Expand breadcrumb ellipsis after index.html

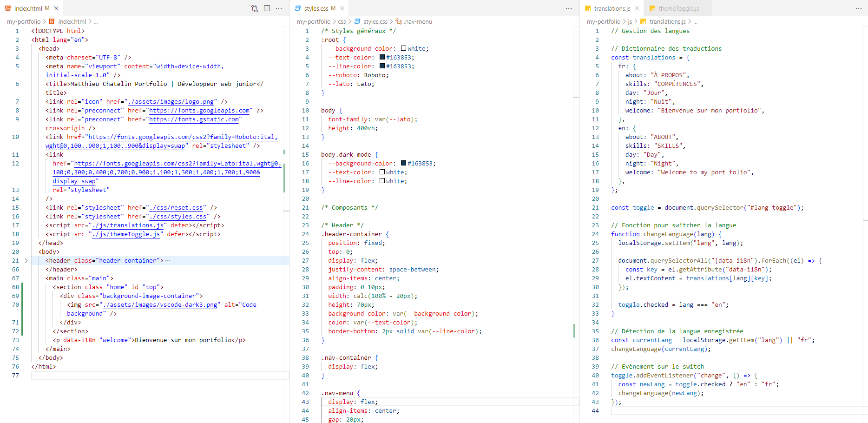pos(96,22)
